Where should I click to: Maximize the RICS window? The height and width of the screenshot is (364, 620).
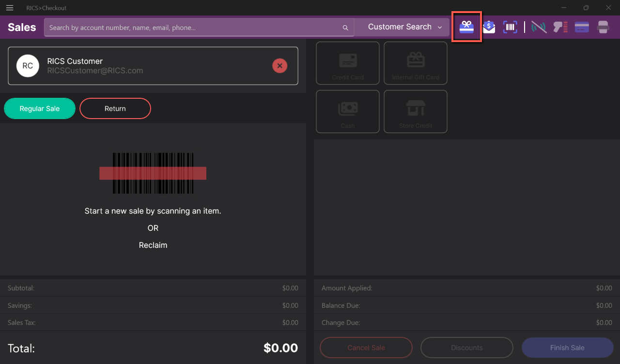pyautogui.click(x=586, y=8)
